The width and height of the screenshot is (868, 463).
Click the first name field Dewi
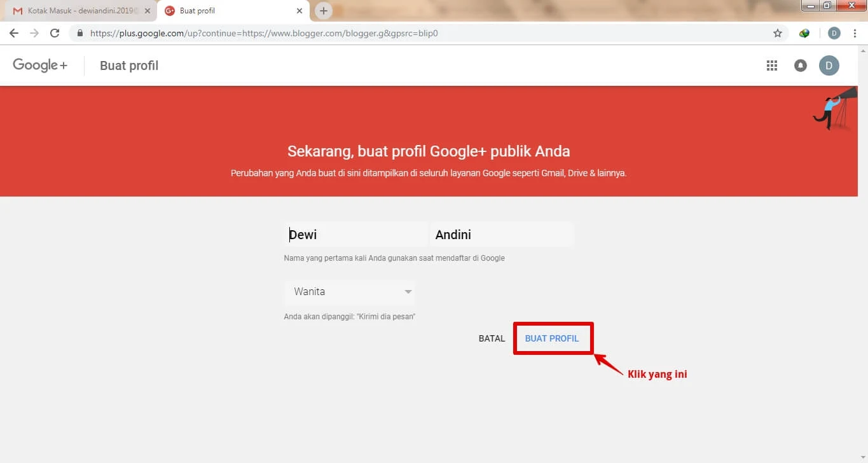click(355, 234)
